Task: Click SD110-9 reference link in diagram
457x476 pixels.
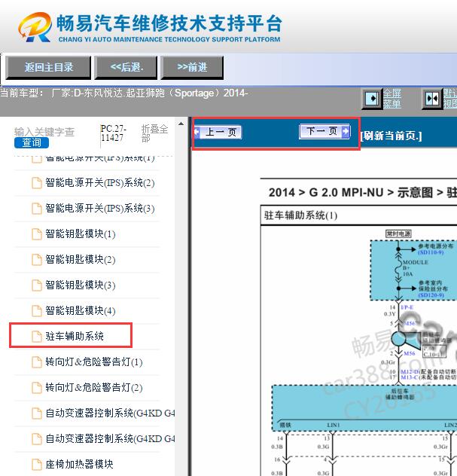Action: (431, 252)
